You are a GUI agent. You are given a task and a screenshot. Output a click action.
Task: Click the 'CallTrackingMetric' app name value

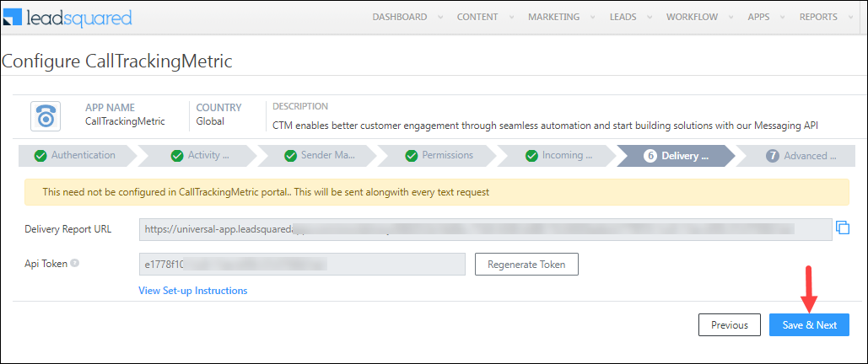tap(125, 121)
